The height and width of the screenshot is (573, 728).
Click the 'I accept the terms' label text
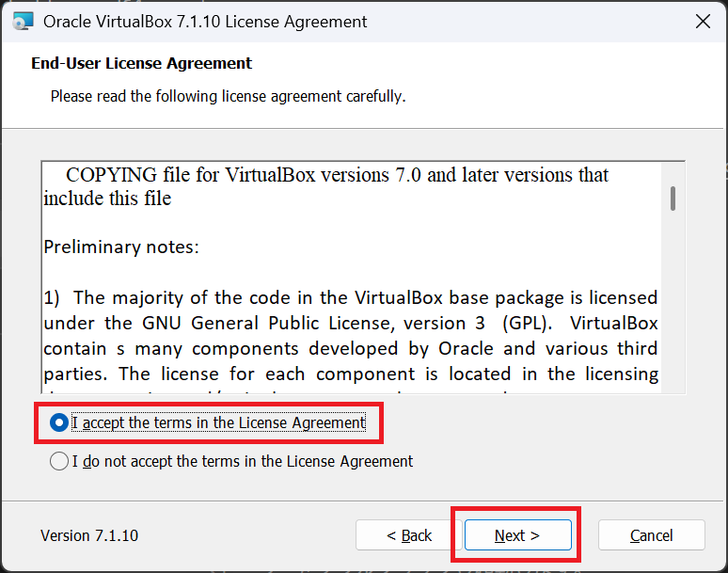pos(218,422)
